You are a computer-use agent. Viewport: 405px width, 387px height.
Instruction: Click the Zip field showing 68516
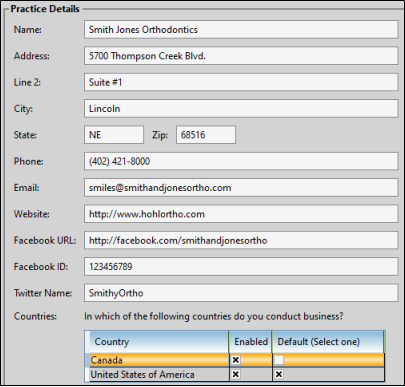[206, 135]
